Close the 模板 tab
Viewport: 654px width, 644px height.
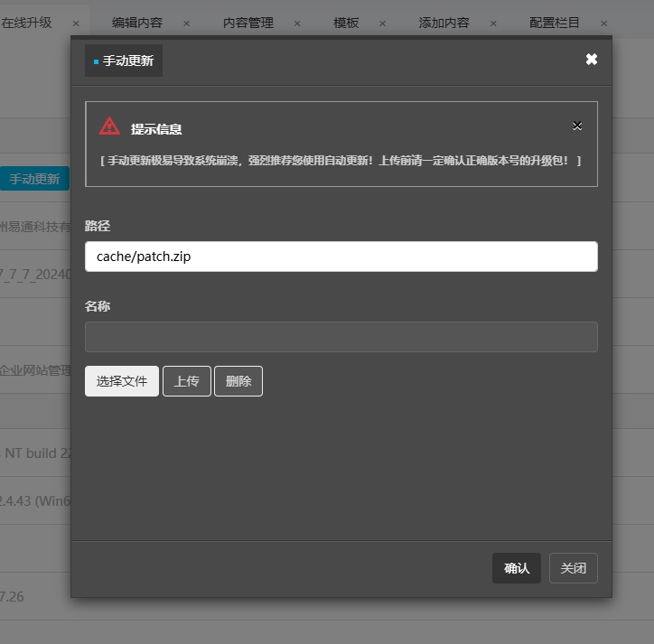point(382,23)
